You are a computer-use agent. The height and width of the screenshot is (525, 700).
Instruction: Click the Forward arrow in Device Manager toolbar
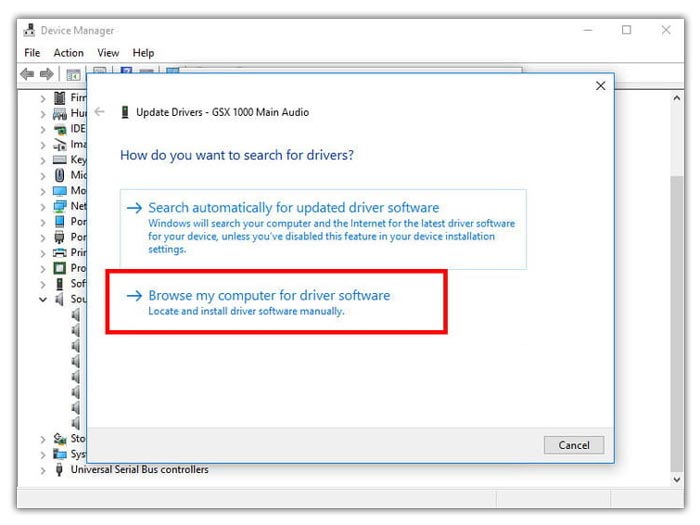(47, 74)
